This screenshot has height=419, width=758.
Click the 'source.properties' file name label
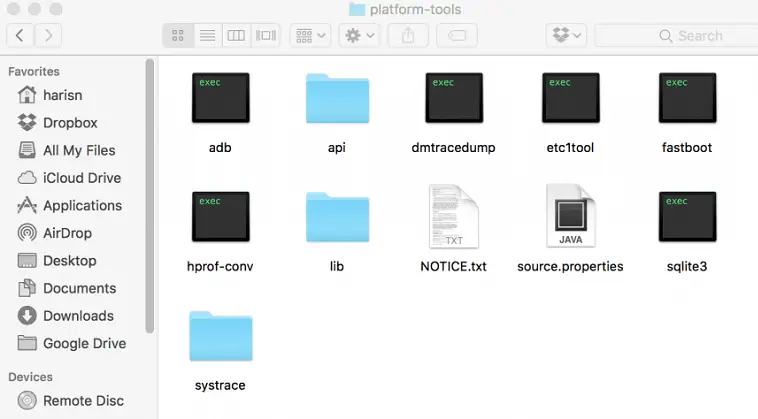point(570,266)
